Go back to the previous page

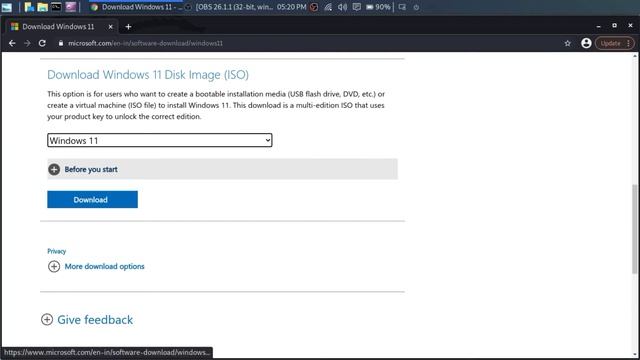click(x=12, y=43)
